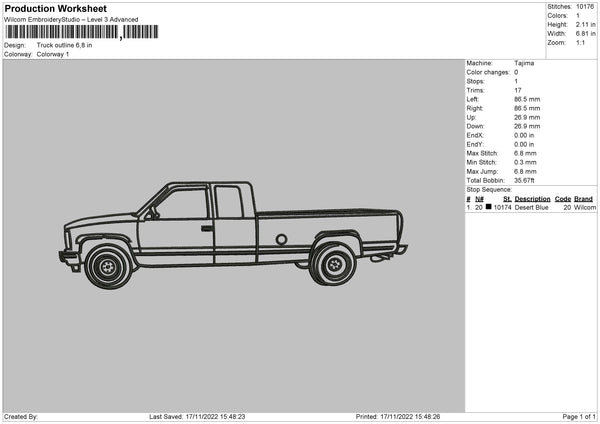Click the Tajima machine value
The height and width of the screenshot is (424, 600).
click(x=524, y=63)
